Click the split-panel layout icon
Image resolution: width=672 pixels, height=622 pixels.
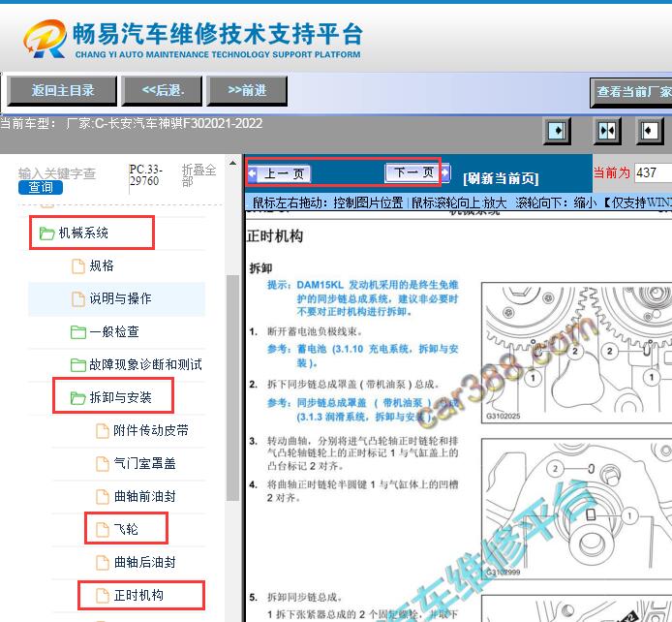click(x=607, y=131)
